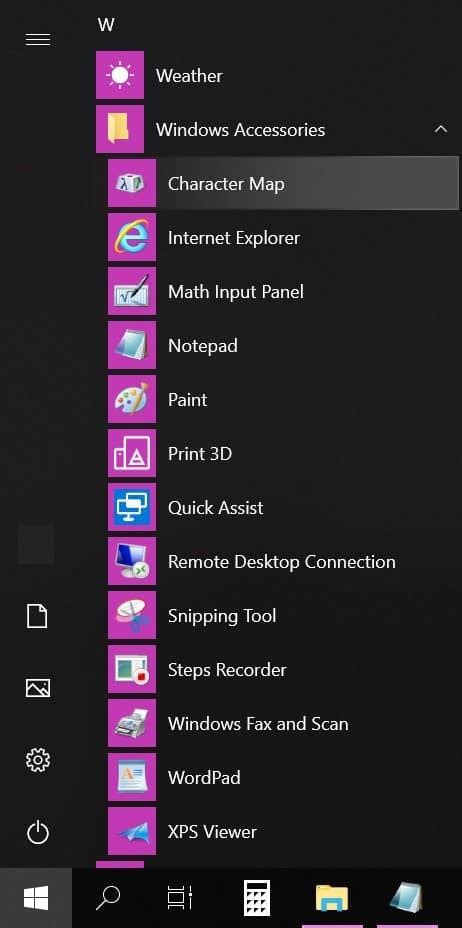The width and height of the screenshot is (462, 928).
Task: Choose the Remote Desktop Connection entry
Action: [x=283, y=561]
